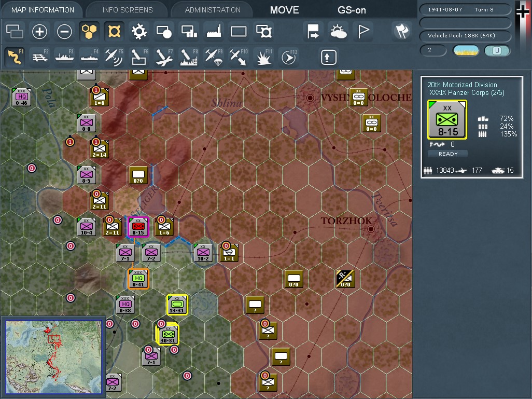Click the small field showing 2
Viewport: 532px width, 399px height.
point(433,50)
